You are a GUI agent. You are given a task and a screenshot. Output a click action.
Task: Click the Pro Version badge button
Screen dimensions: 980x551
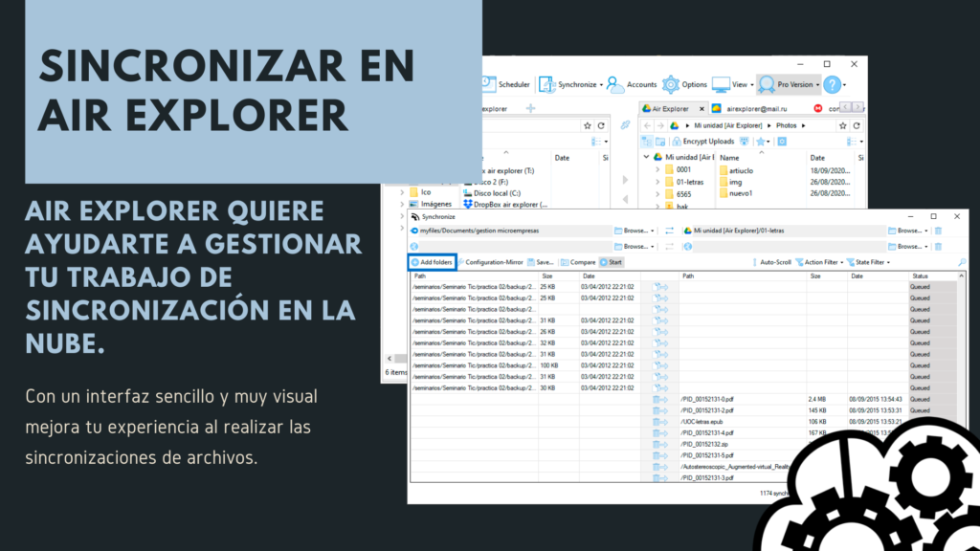coord(789,84)
